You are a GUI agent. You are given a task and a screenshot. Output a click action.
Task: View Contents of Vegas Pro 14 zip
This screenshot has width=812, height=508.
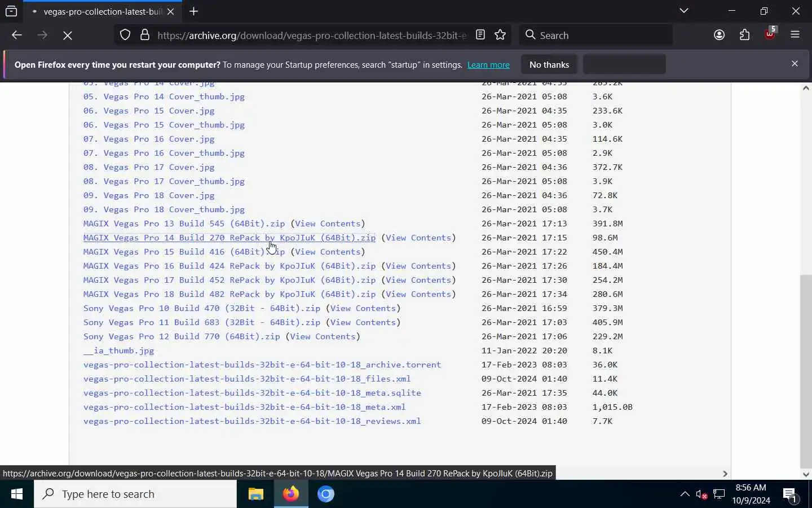coord(418,238)
